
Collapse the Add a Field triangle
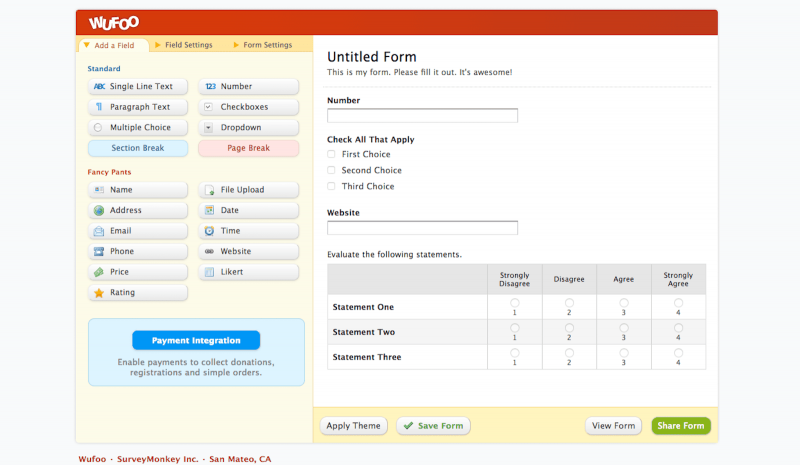pyautogui.click(x=87, y=45)
